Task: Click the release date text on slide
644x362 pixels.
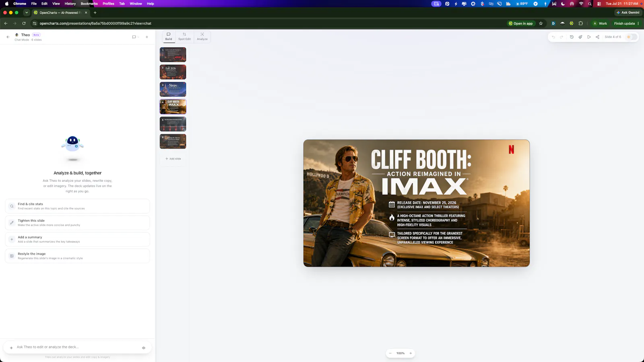Action: (428, 205)
